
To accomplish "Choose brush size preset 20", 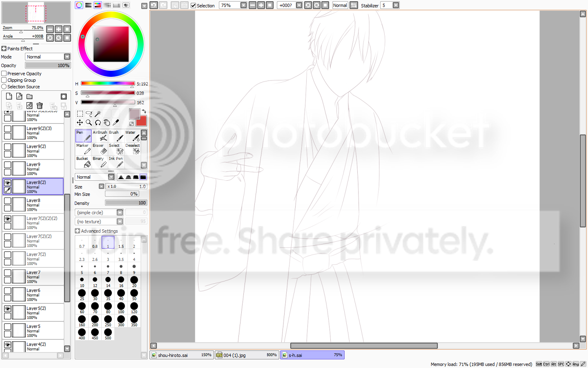I will tap(134, 282).
